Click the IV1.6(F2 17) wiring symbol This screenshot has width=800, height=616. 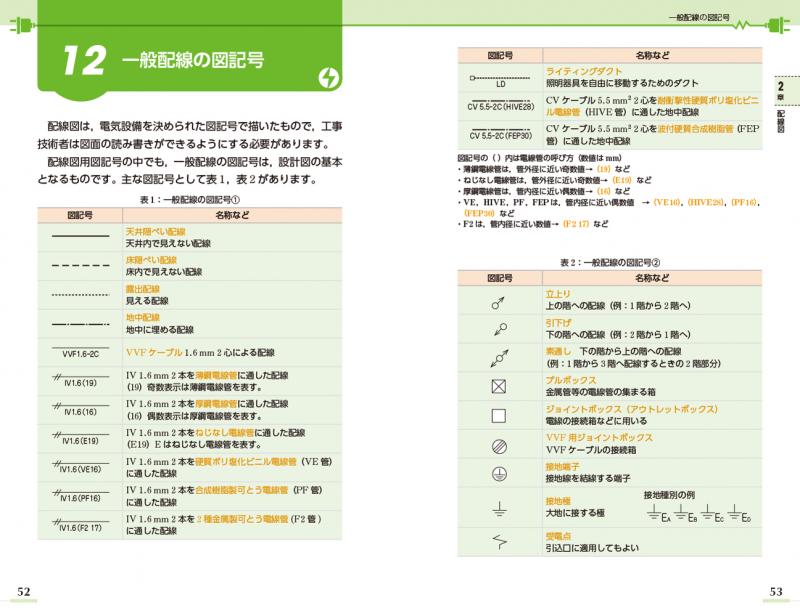[81, 525]
